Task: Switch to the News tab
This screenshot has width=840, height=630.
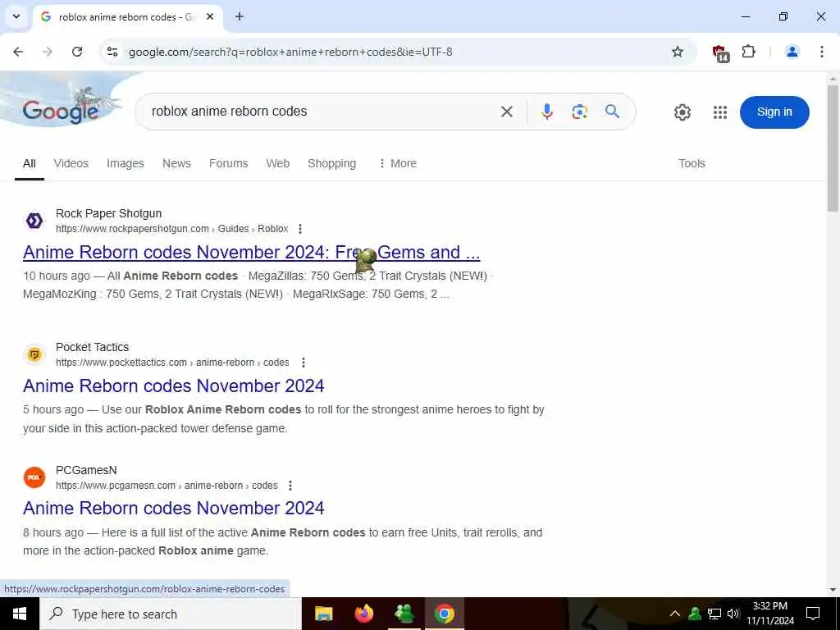Action: 176,163
